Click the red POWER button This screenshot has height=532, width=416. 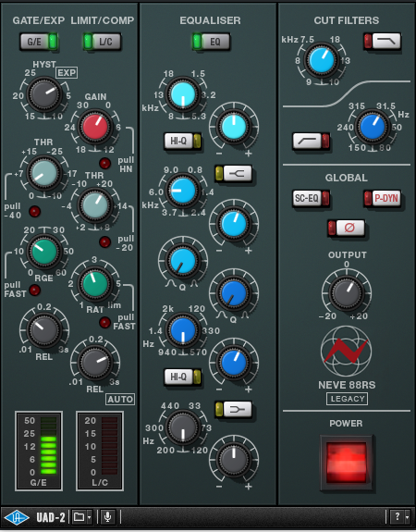(346, 463)
